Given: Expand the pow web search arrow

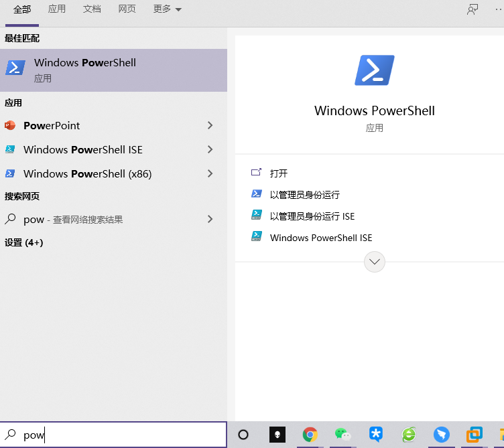Looking at the screenshot, I should (x=210, y=220).
